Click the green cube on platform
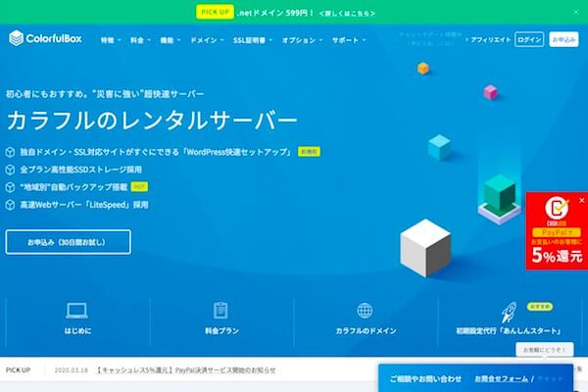The height and width of the screenshot is (392, 588). tap(500, 192)
